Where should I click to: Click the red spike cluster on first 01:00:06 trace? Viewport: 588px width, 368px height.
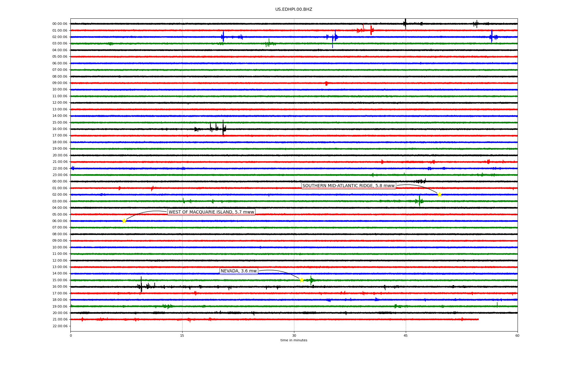[x=371, y=30]
